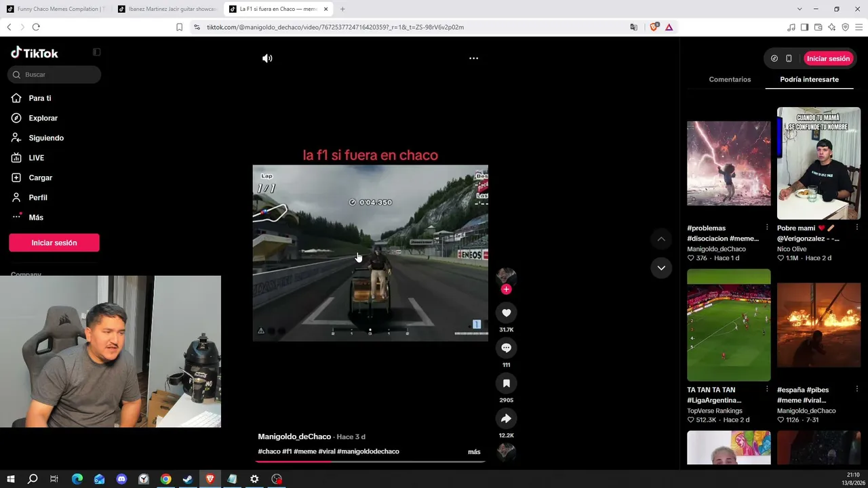The width and height of the screenshot is (868, 488).
Task: Save the video using the bookmark icon
Action: (x=506, y=384)
